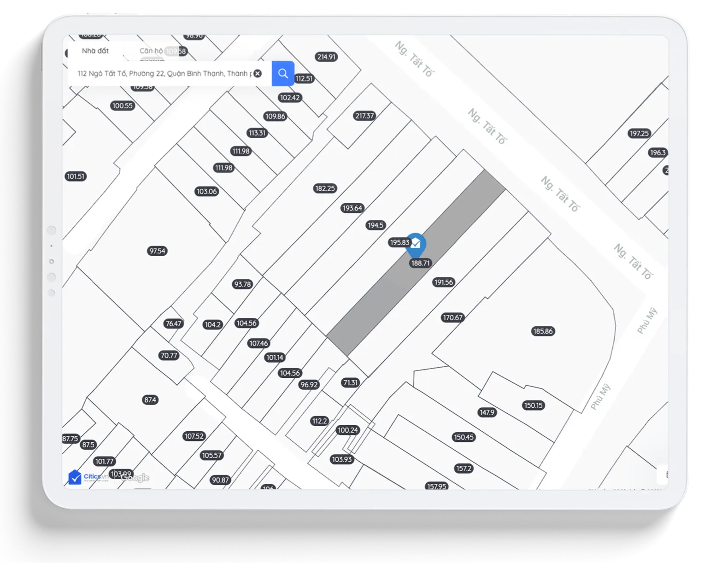Select the parcel labeled 182.25
728x563 pixels.
[x=325, y=188]
